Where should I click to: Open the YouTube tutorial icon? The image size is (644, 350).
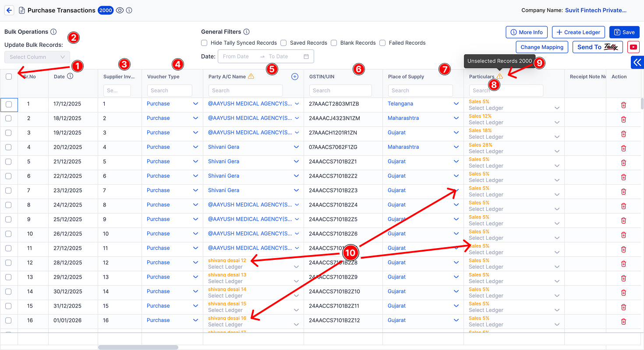[633, 47]
